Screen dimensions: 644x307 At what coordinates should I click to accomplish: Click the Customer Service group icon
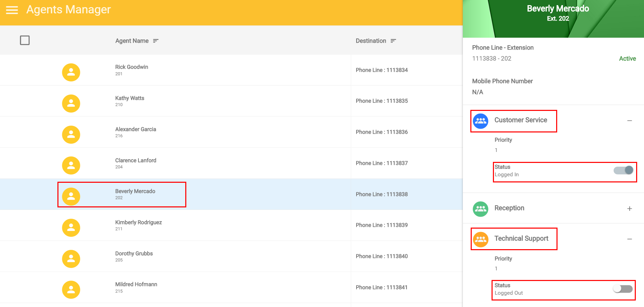(x=481, y=121)
